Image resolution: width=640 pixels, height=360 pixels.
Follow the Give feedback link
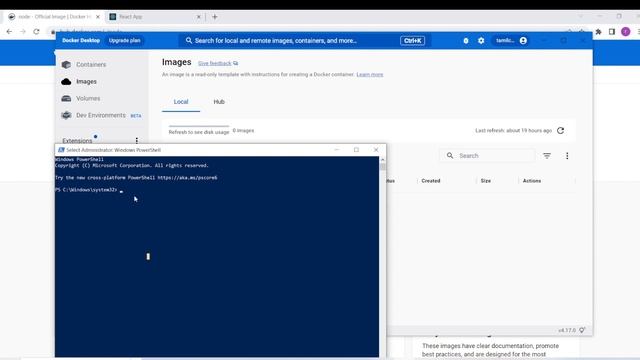click(x=218, y=63)
